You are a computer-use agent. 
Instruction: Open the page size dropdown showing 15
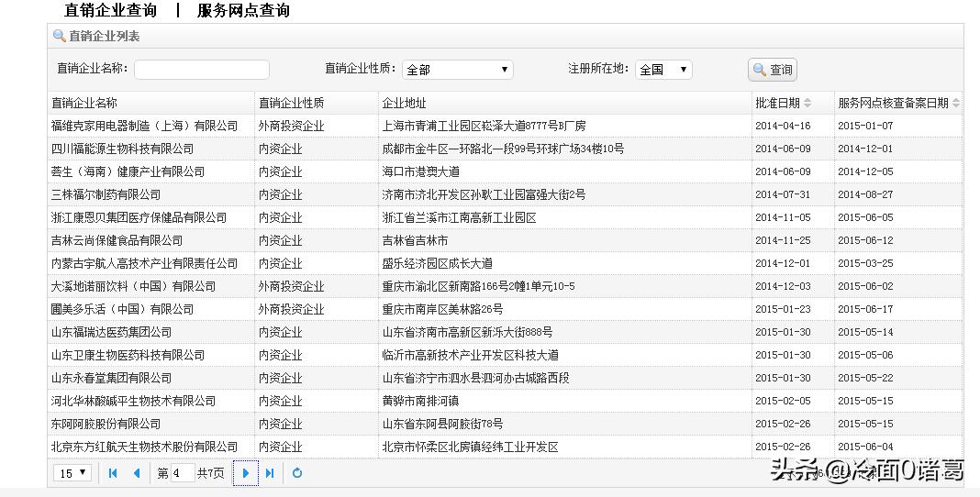(72, 473)
